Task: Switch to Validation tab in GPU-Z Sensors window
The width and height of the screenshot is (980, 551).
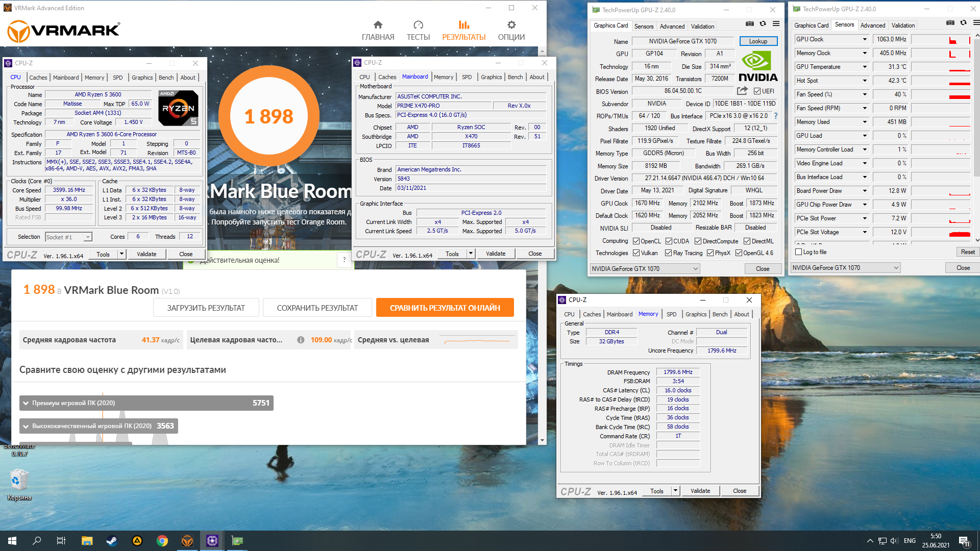Action: pos(903,26)
